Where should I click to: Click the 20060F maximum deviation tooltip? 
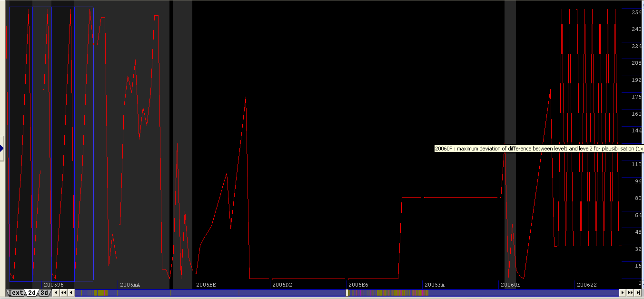538,149
